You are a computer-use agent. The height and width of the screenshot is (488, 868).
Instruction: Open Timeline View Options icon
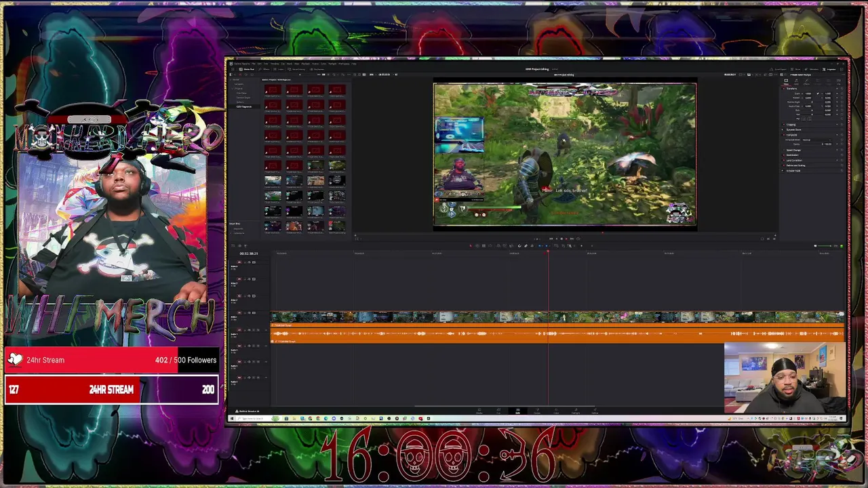point(233,245)
